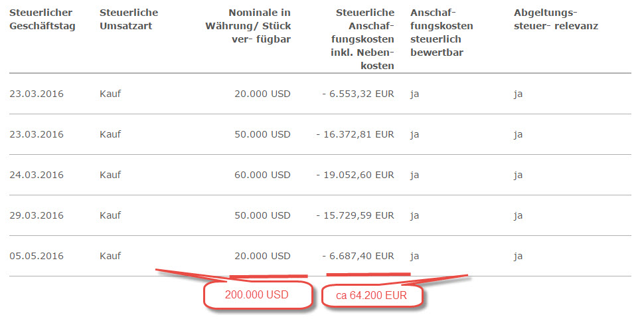Select the 24.03.2016 date cell
Image resolution: width=644 pixels, height=319 pixels.
click(x=37, y=175)
